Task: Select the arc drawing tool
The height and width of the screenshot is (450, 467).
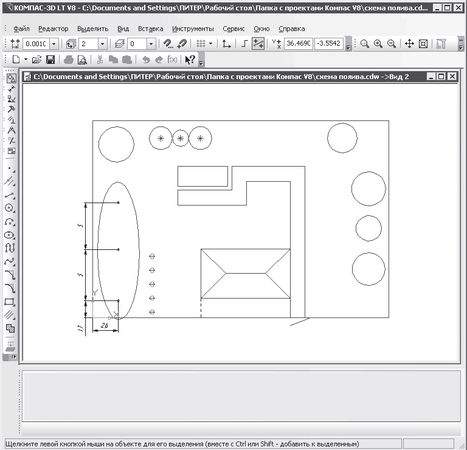Action: click(x=10, y=222)
